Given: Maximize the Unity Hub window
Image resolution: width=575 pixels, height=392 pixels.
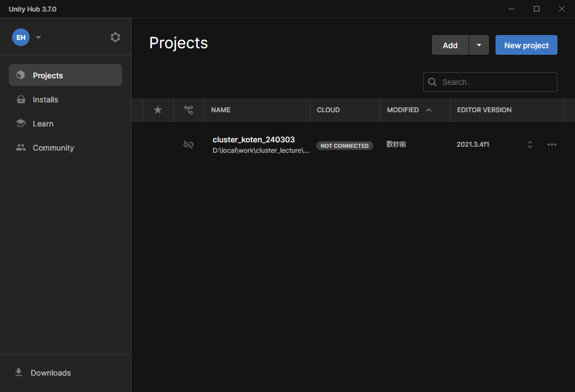Looking at the screenshot, I should (537, 9).
